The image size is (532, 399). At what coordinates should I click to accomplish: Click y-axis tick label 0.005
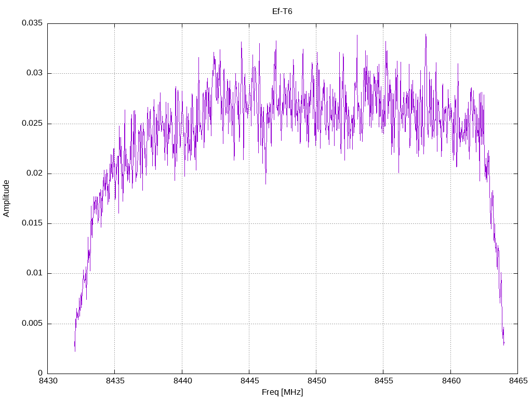(32, 323)
